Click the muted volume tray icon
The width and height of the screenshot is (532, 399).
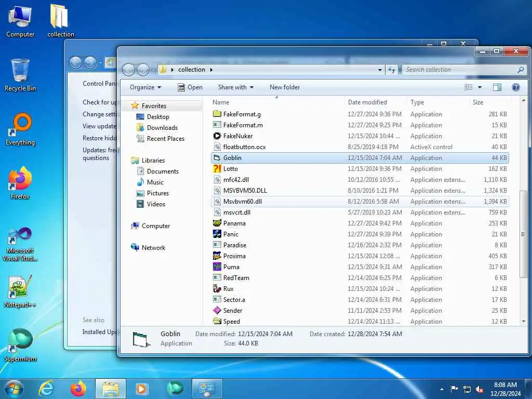pyautogui.click(x=480, y=389)
